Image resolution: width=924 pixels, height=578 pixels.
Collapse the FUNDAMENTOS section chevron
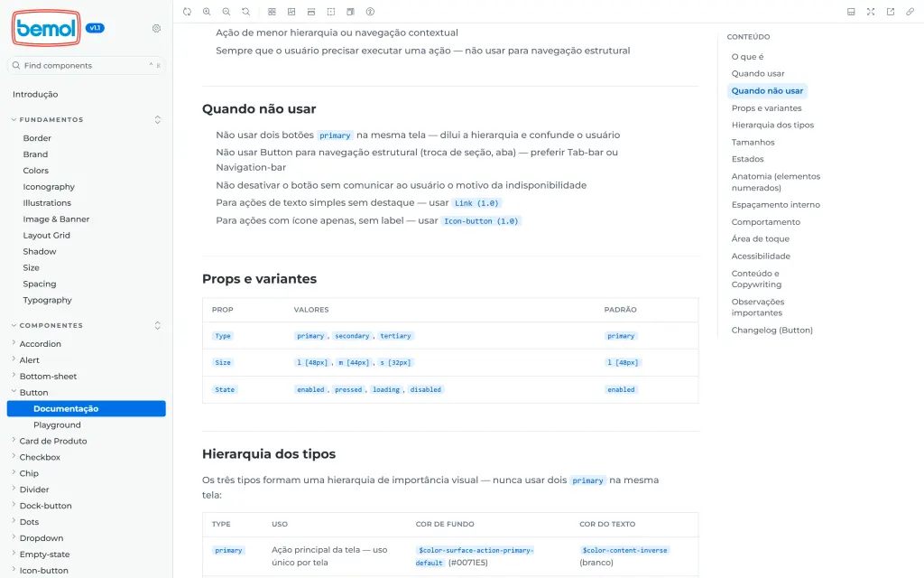[x=14, y=120]
